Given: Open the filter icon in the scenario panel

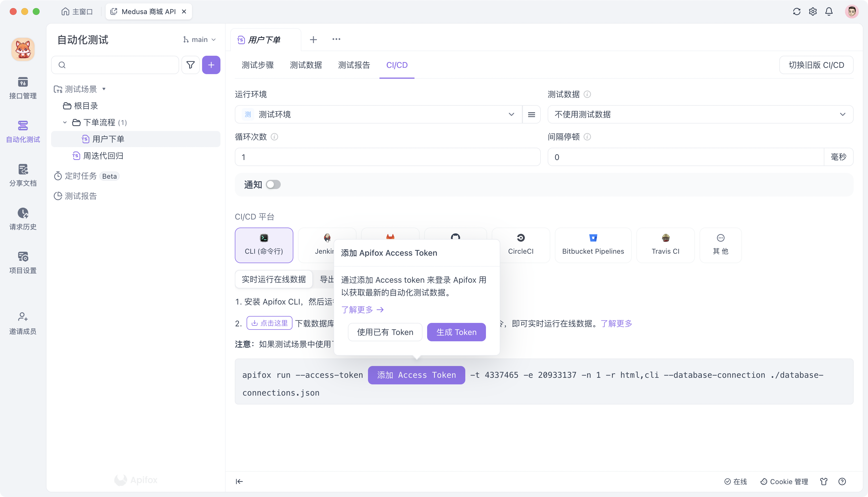Looking at the screenshot, I should 190,65.
